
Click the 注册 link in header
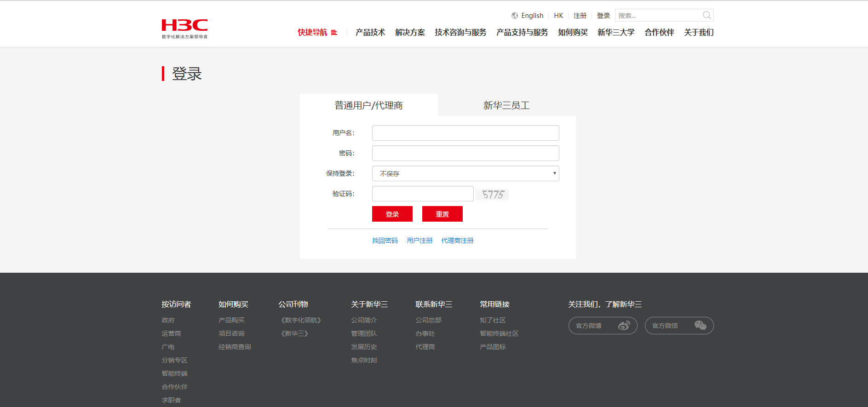580,16
